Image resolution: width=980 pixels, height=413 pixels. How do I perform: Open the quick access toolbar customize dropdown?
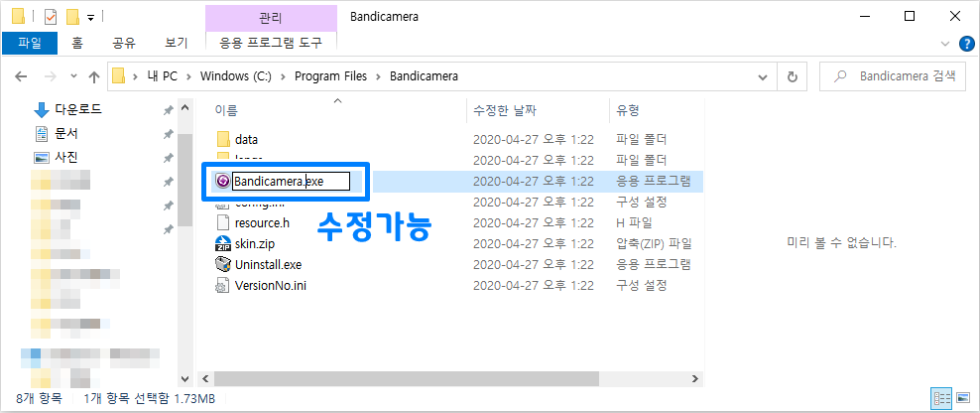tap(91, 17)
